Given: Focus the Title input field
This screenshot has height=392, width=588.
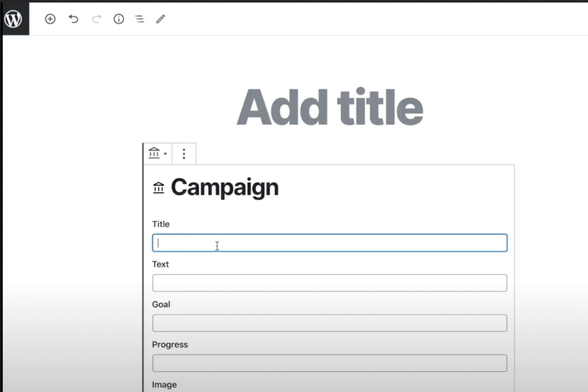Looking at the screenshot, I should [x=330, y=243].
